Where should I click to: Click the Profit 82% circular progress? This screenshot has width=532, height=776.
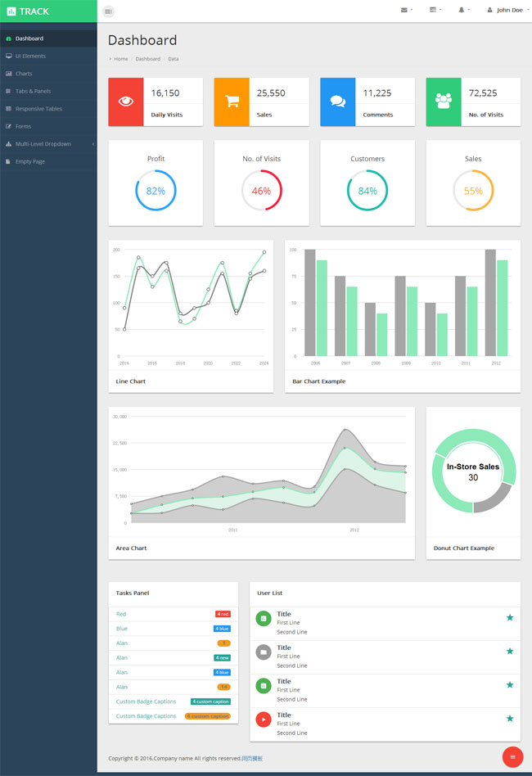pos(156,191)
